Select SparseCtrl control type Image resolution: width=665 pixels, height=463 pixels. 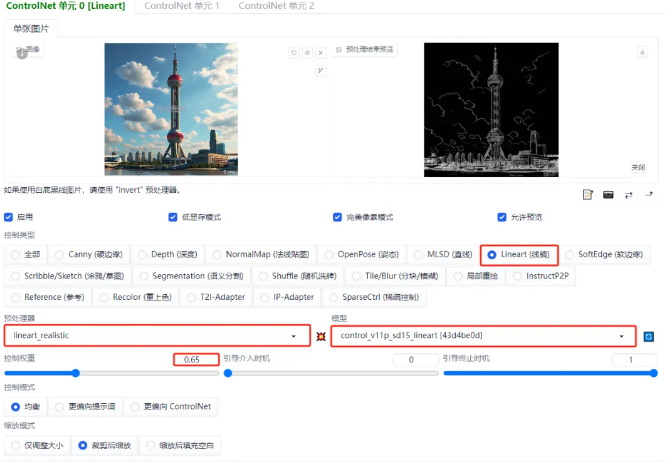[x=374, y=297]
